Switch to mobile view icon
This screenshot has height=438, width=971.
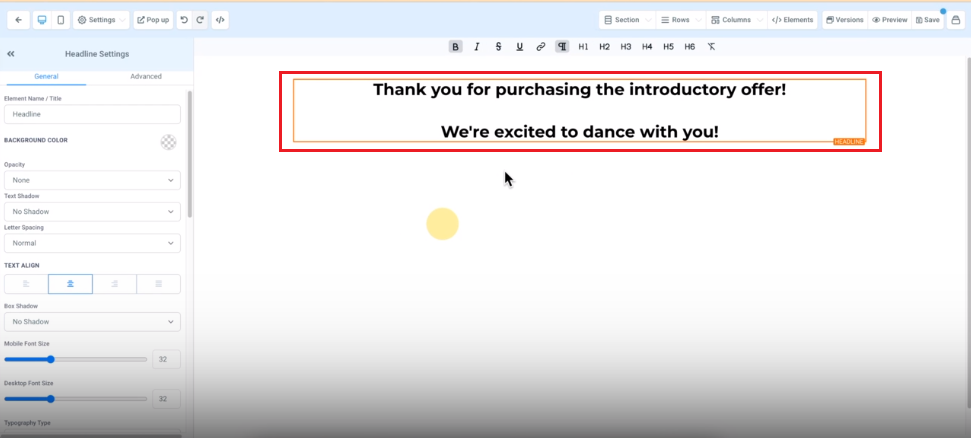click(x=60, y=20)
